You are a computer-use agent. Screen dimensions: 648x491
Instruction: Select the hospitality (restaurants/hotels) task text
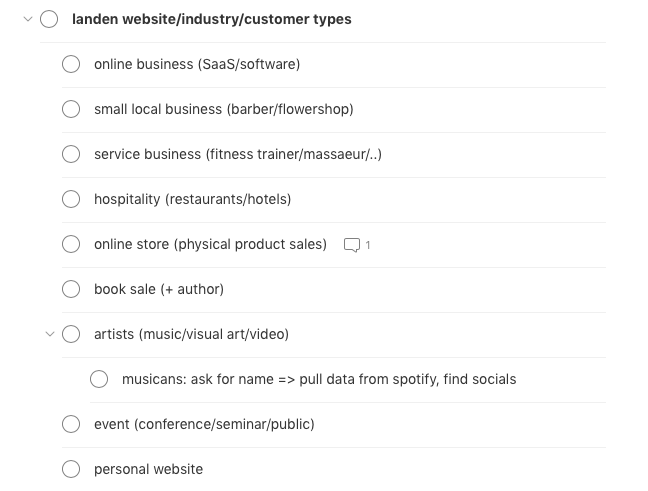(x=193, y=199)
